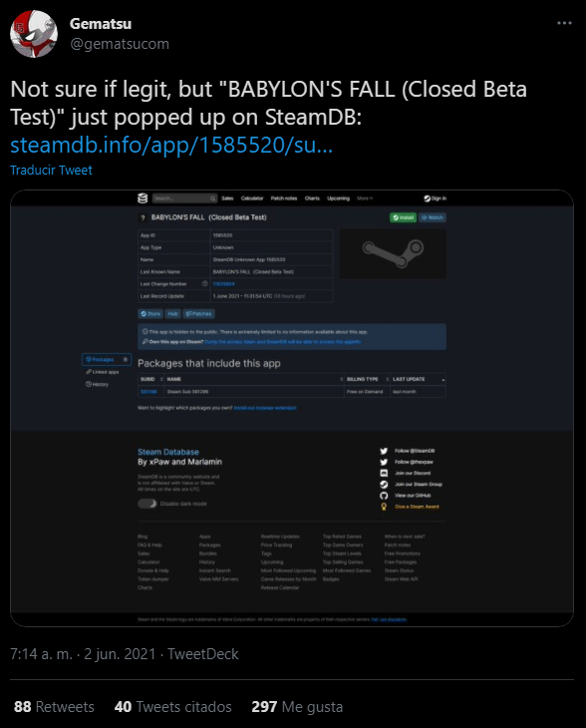Image resolution: width=586 pixels, height=728 pixels.
Task: Click the Steam Sign in icon
Action: [x=428, y=198]
